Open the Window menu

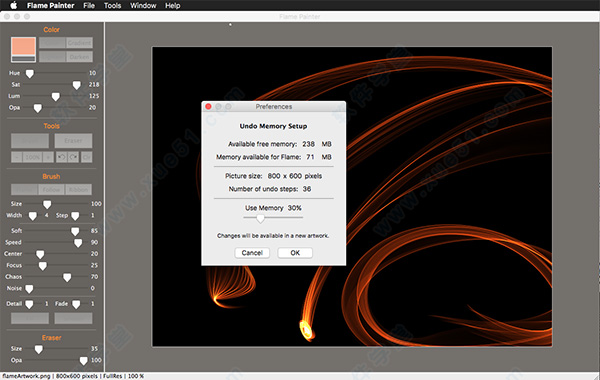tap(143, 5)
